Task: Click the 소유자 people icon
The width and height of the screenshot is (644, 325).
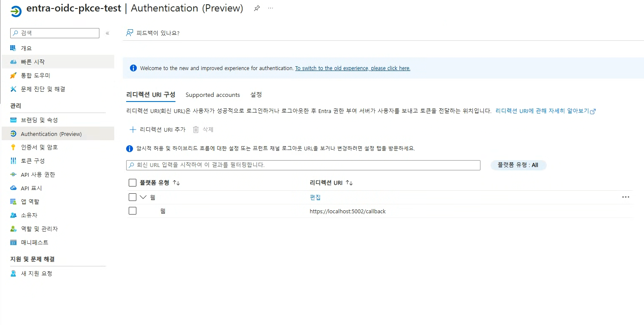Action: click(x=13, y=215)
